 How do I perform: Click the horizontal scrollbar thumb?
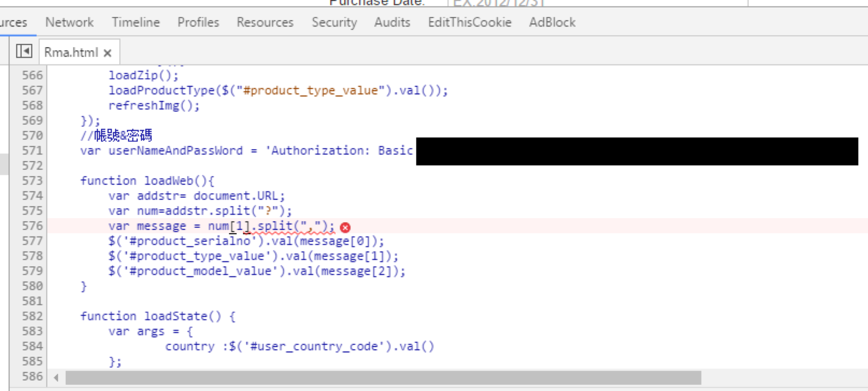[383, 377]
